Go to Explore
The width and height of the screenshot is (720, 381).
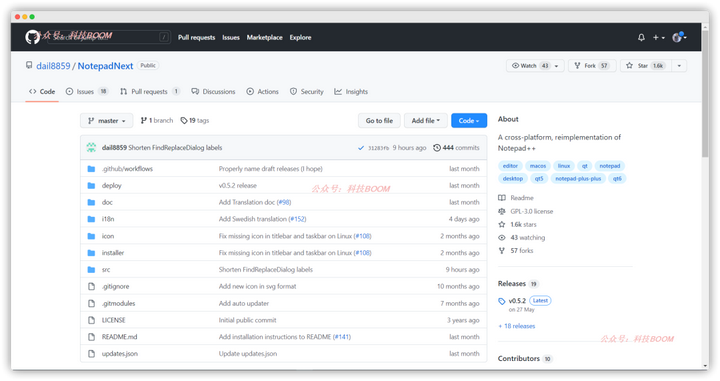[x=300, y=38]
